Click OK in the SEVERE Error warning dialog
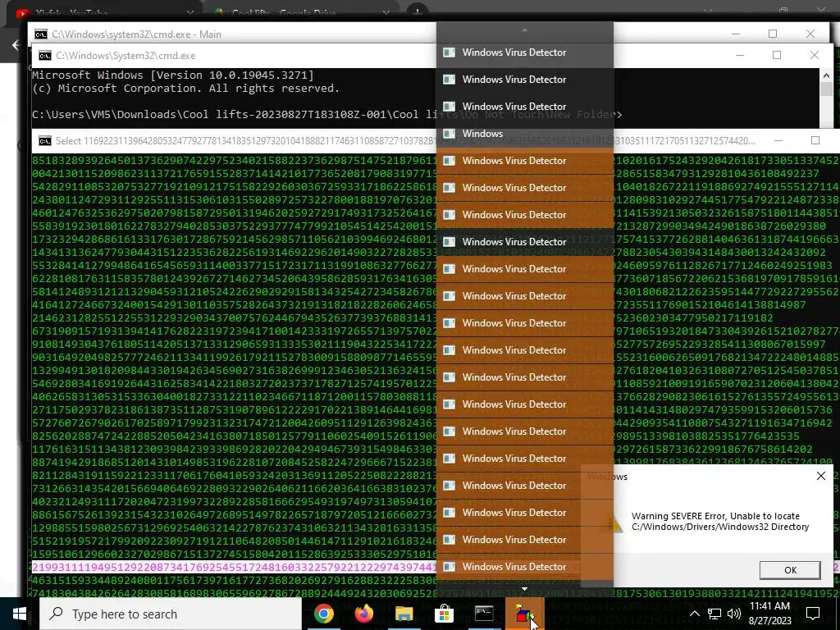 (790, 570)
